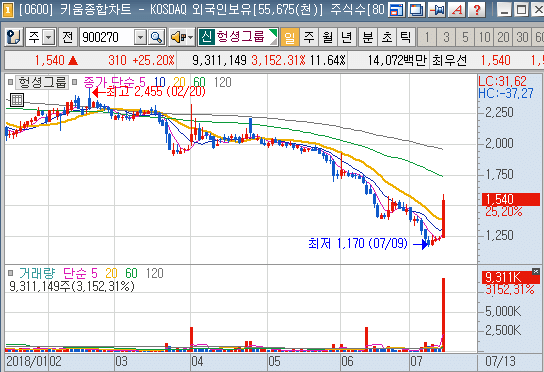
Task: Click volume value text 9,311,149주(3,152.31%)
Action: point(72,286)
